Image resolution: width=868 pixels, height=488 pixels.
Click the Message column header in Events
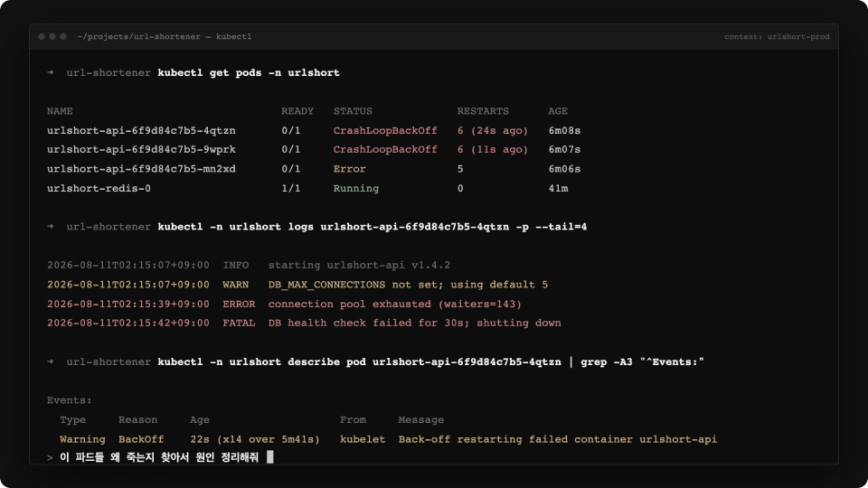click(420, 420)
